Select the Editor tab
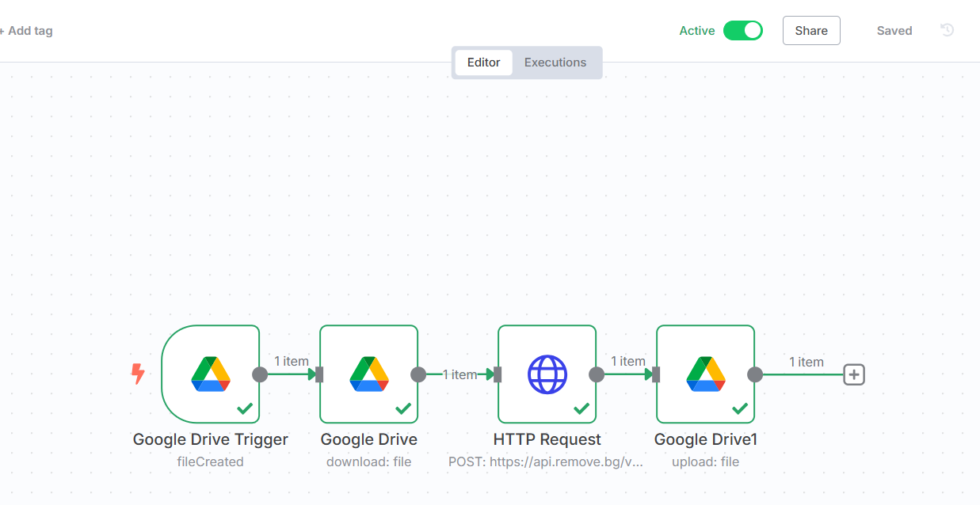The height and width of the screenshot is (505, 980). click(x=484, y=62)
